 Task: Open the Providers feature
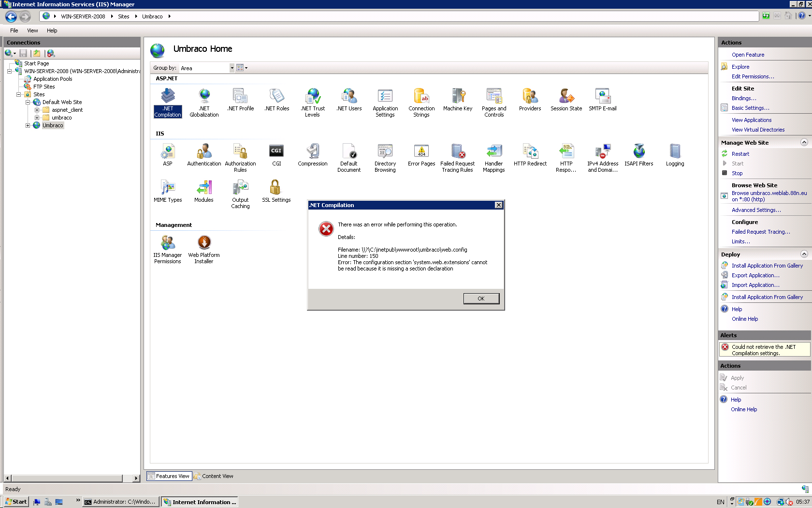tap(530, 100)
